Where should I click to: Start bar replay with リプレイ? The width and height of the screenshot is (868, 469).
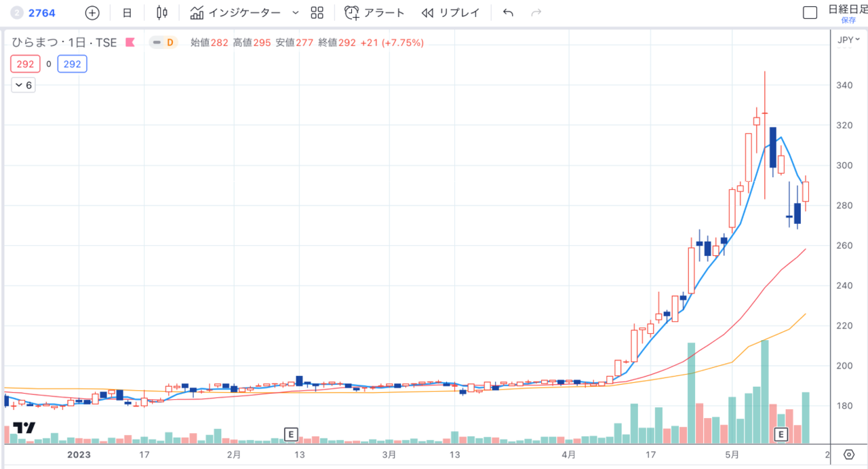click(x=450, y=13)
